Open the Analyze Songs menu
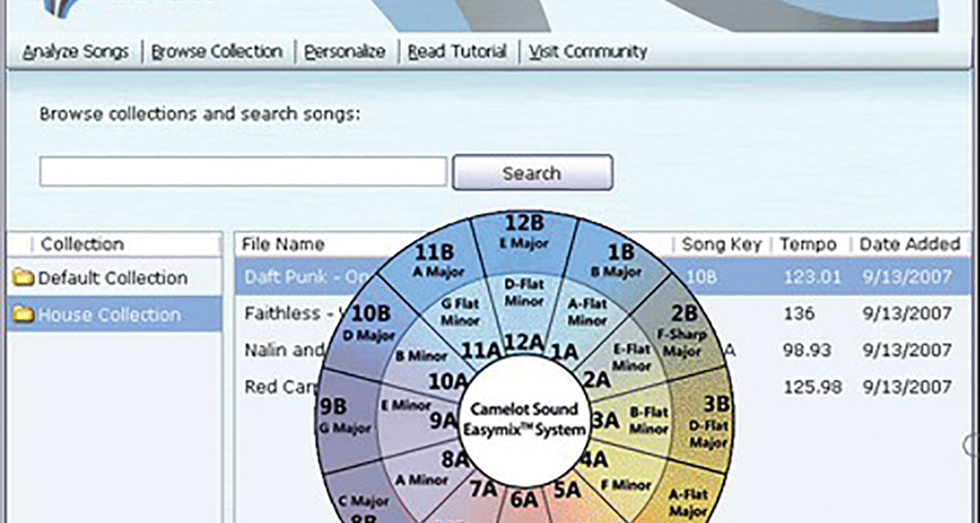 coord(75,51)
